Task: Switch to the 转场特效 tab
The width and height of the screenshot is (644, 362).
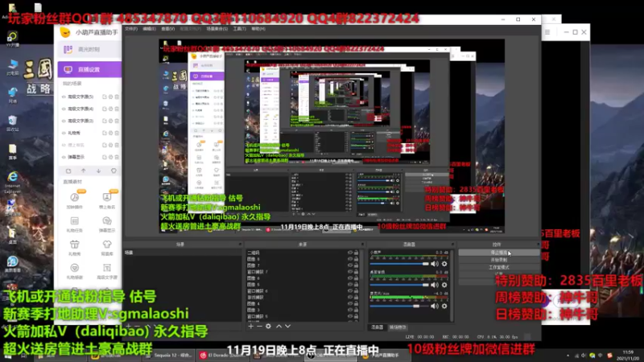Action: pos(398,327)
